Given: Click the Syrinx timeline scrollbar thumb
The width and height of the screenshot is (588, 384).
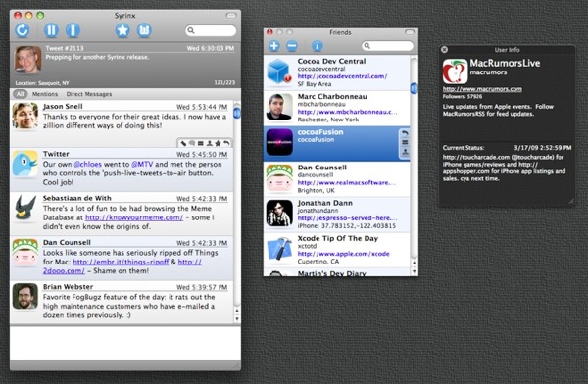Looking at the screenshot, I should [x=237, y=113].
